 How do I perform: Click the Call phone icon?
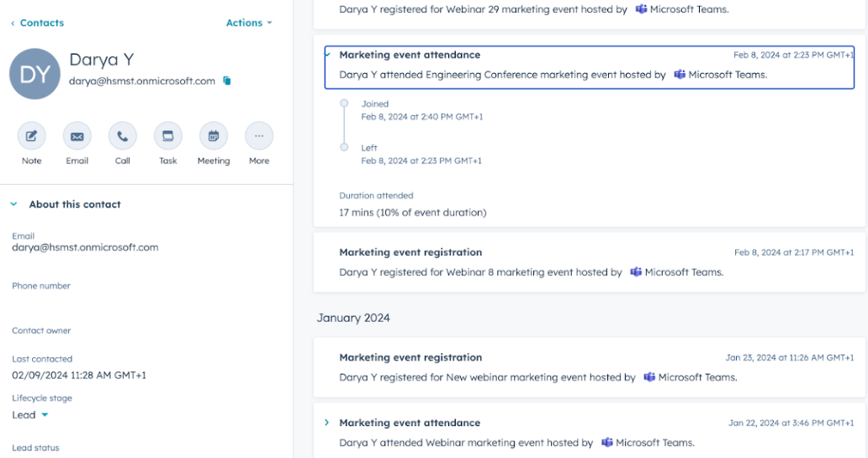click(x=123, y=136)
